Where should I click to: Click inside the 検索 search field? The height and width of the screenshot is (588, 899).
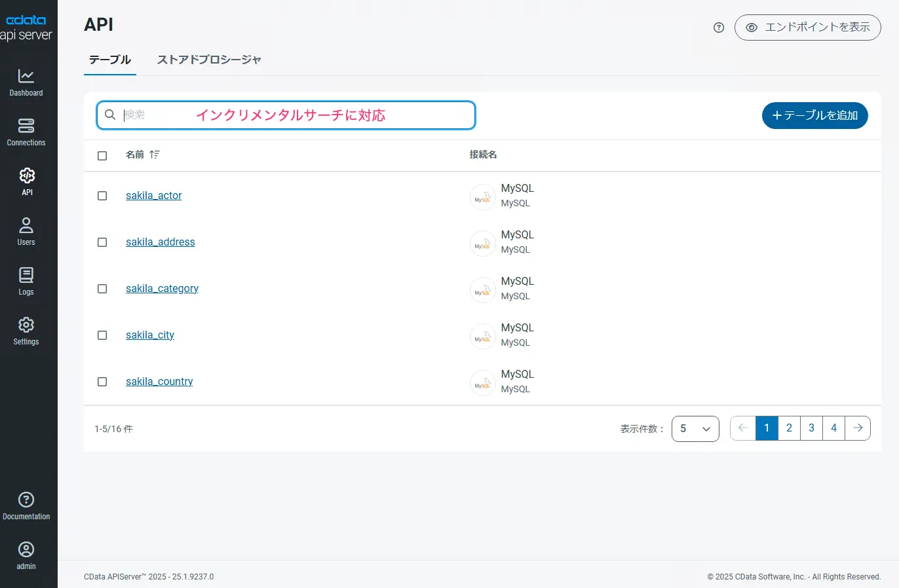tap(197, 115)
